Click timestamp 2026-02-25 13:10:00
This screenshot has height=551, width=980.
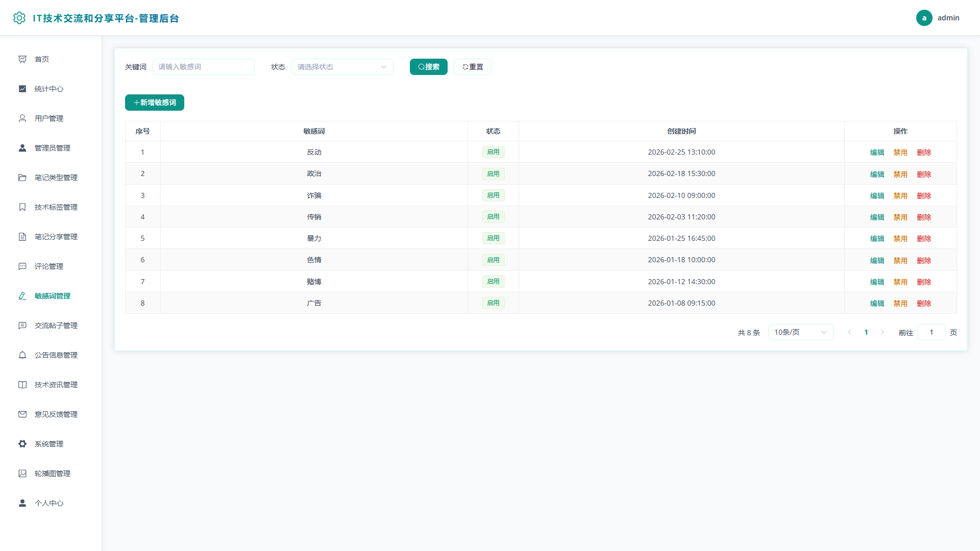(681, 152)
